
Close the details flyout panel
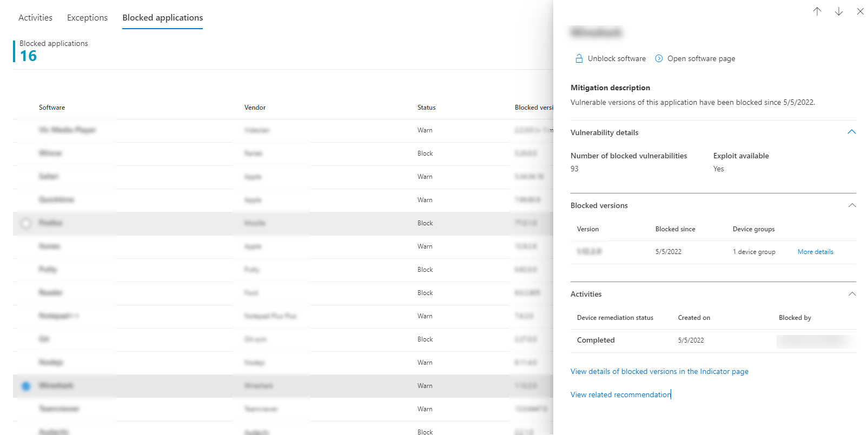(860, 11)
